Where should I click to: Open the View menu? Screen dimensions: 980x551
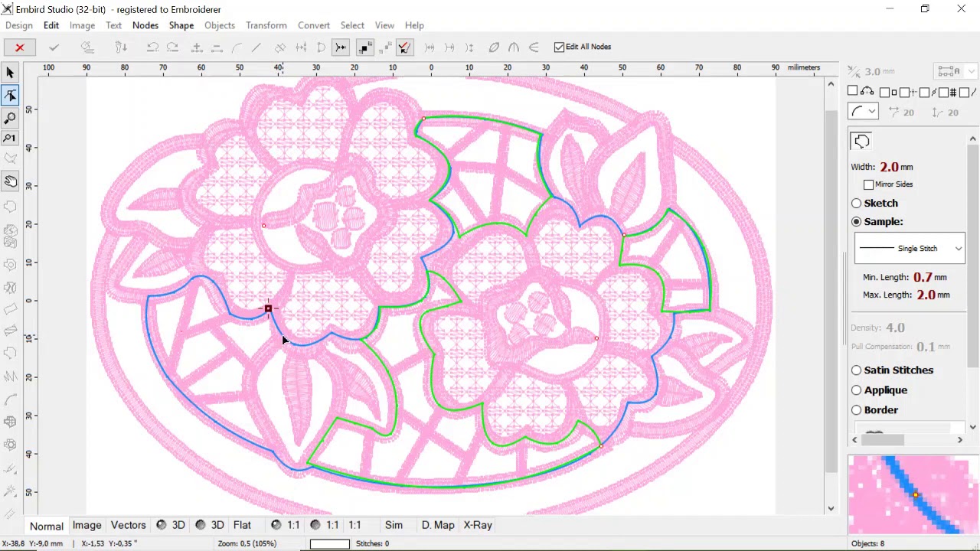coord(384,25)
